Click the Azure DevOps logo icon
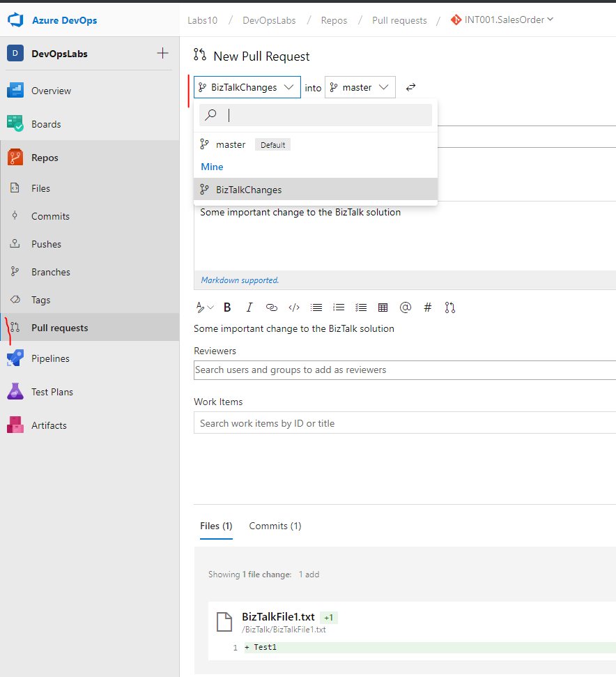This screenshot has width=616, height=677. (x=15, y=20)
